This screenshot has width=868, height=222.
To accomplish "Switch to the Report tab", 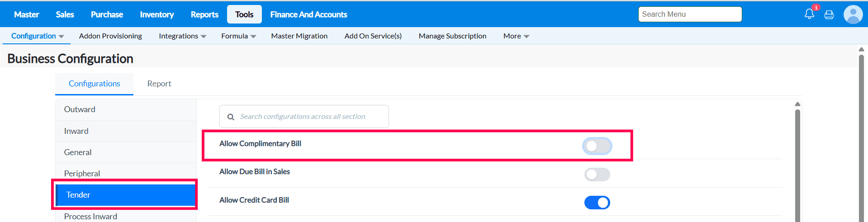I will [159, 84].
